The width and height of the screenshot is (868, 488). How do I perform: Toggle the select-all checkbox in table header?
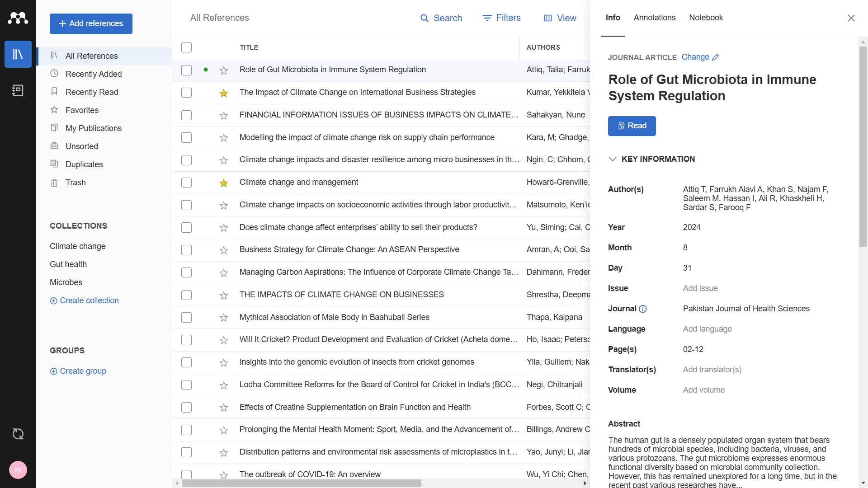[186, 47]
